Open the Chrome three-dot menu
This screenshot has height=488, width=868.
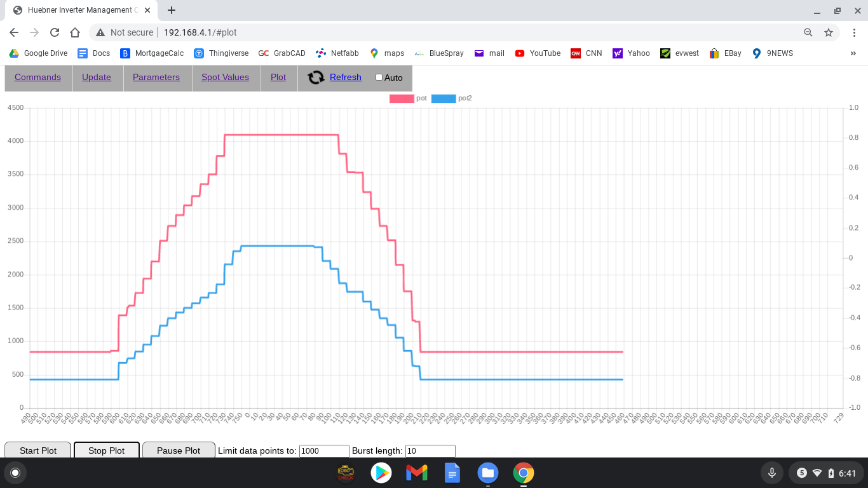853,32
